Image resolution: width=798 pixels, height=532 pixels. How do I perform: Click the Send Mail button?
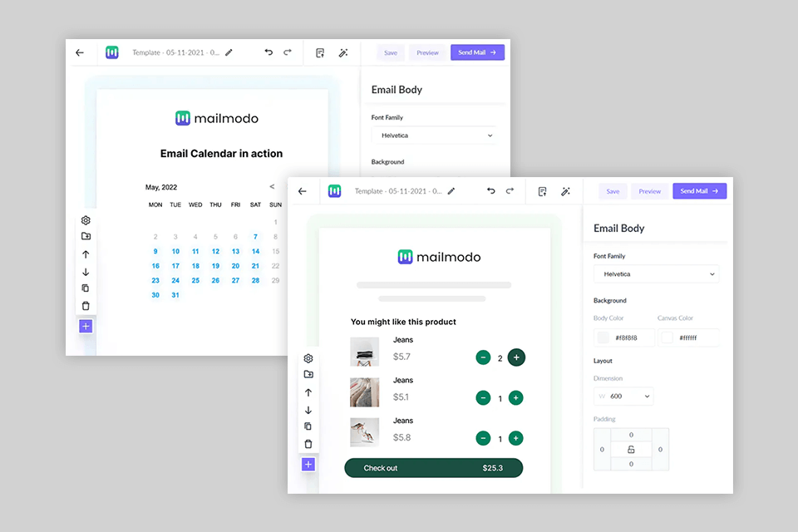coord(699,190)
